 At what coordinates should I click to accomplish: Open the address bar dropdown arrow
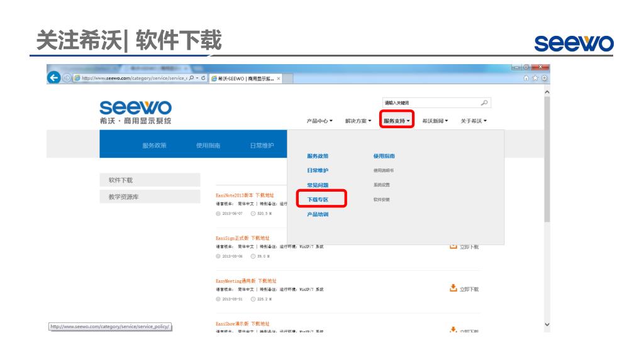[x=197, y=78]
